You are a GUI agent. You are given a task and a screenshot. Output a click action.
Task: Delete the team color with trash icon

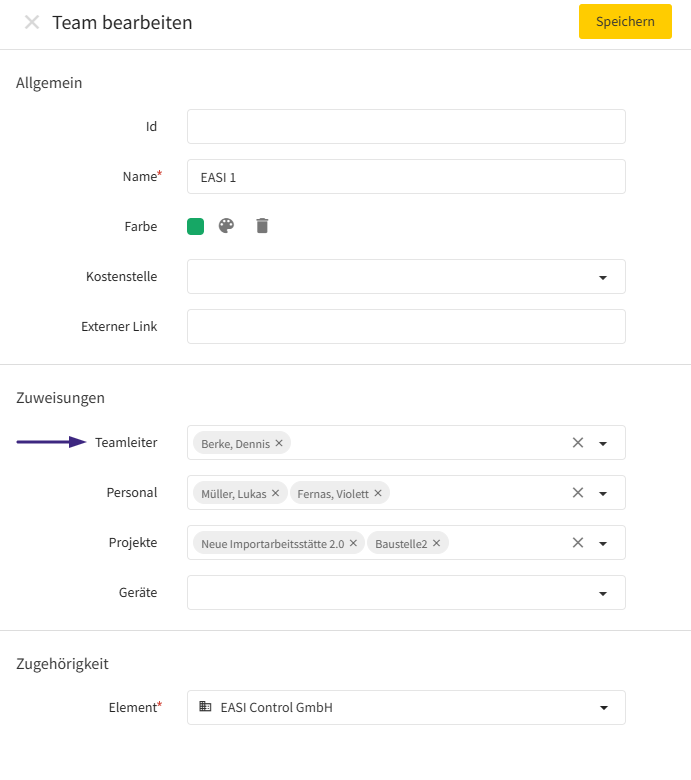pyautogui.click(x=262, y=226)
